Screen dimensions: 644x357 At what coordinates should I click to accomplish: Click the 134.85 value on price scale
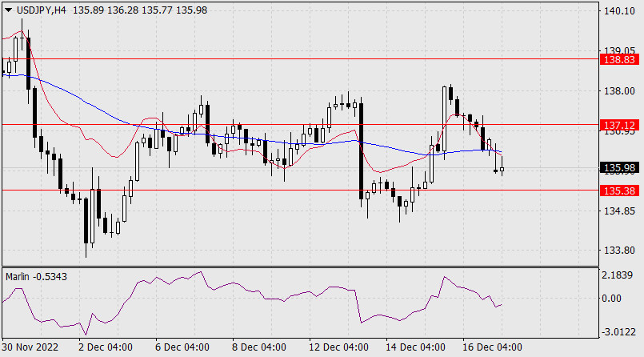620,211
